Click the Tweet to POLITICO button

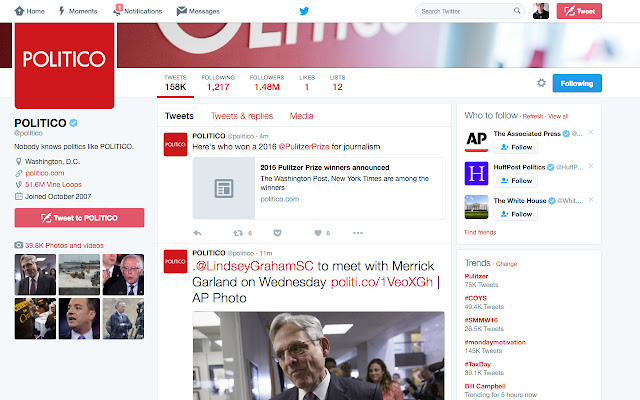(79, 218)
